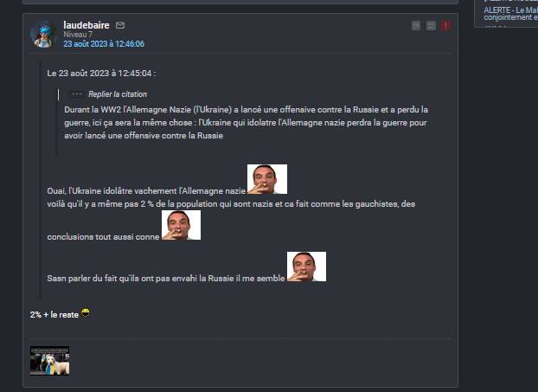Image resolution: width=538 pixels, height=392 pixels.
Task: Open signature thumbnail with white dog
Action: 50,361
